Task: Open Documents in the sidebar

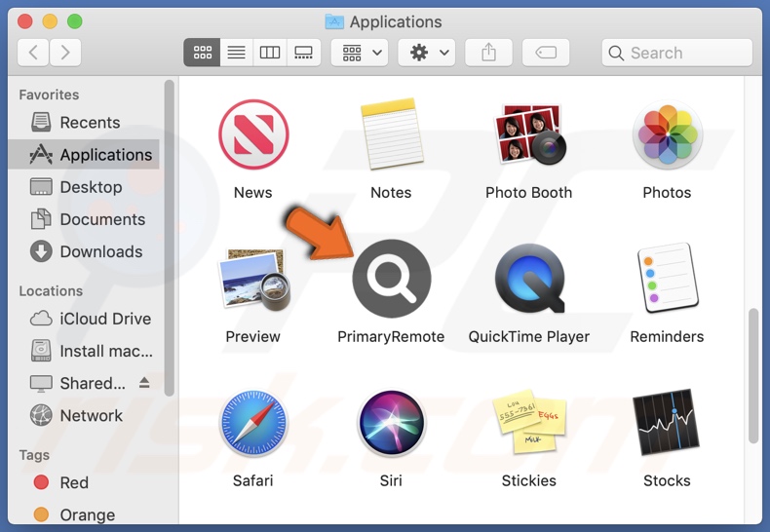Action: [x=84, y=219]
